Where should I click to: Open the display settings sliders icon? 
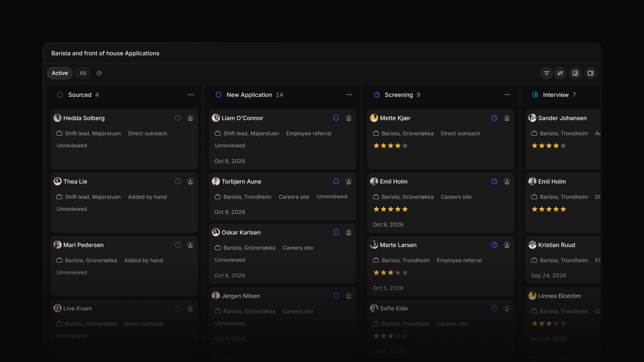tap(560, 73)
